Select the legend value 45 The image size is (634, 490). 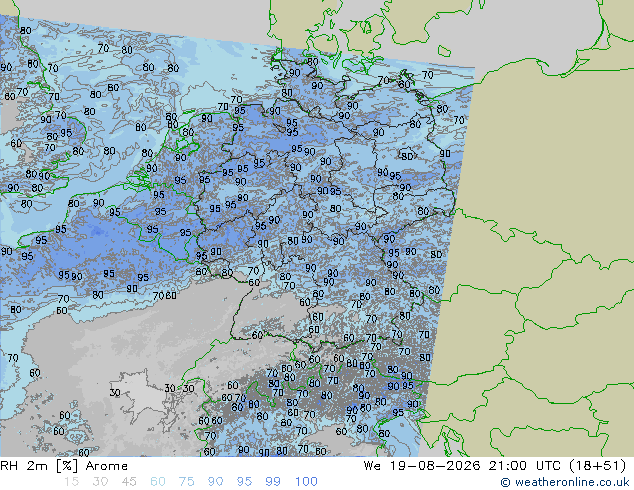[129, 482]
